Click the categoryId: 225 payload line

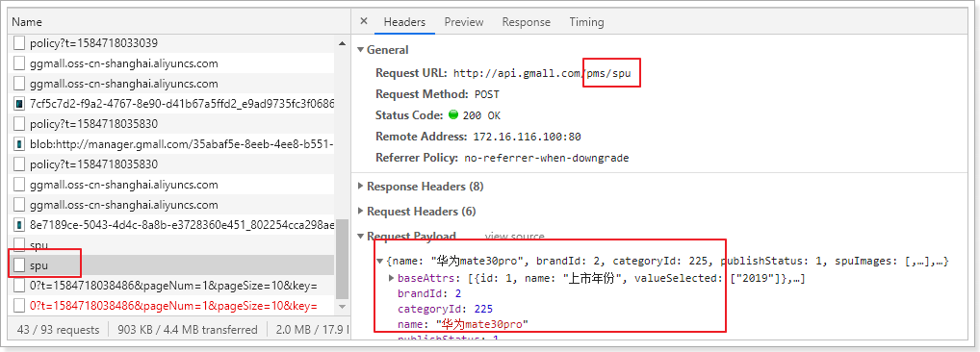[x=445, y=309]
